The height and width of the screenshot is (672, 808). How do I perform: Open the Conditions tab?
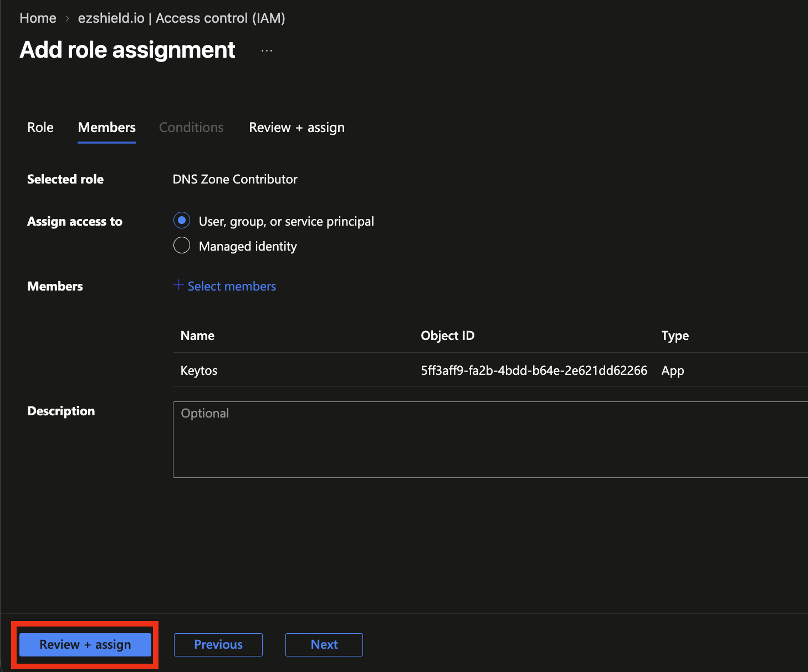191,128
